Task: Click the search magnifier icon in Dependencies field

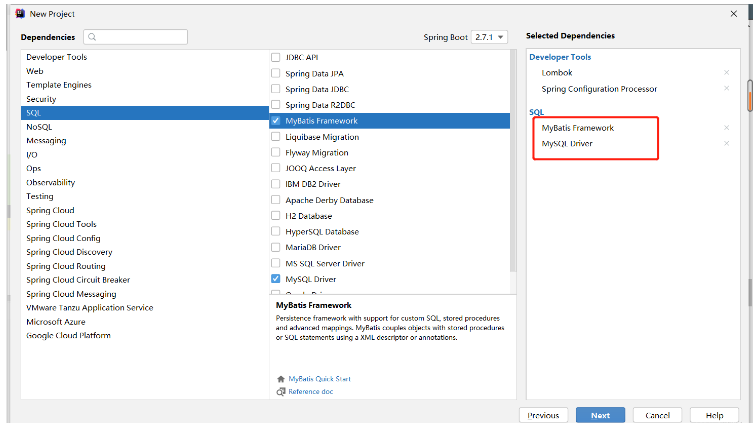Action: (92, 37)
